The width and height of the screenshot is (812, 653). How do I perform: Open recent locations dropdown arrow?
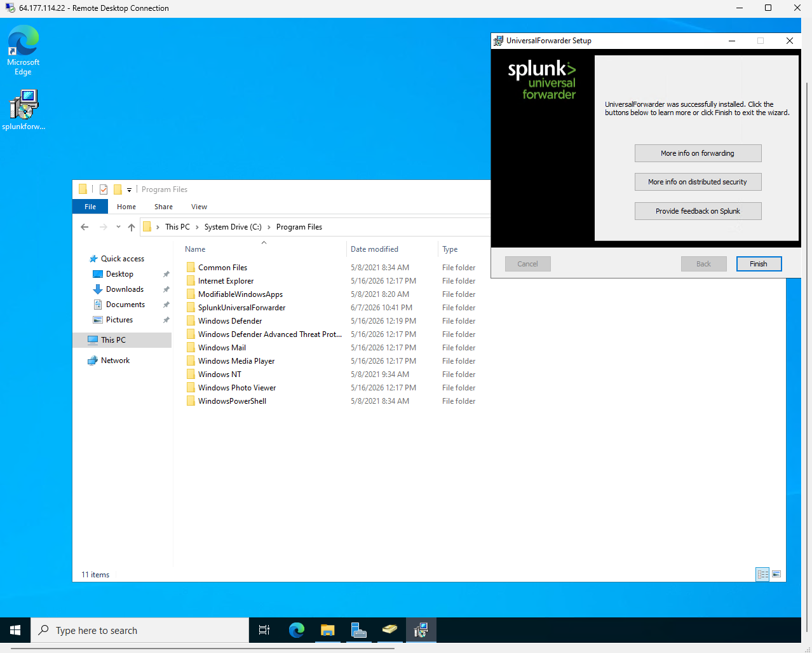(118, 227)
